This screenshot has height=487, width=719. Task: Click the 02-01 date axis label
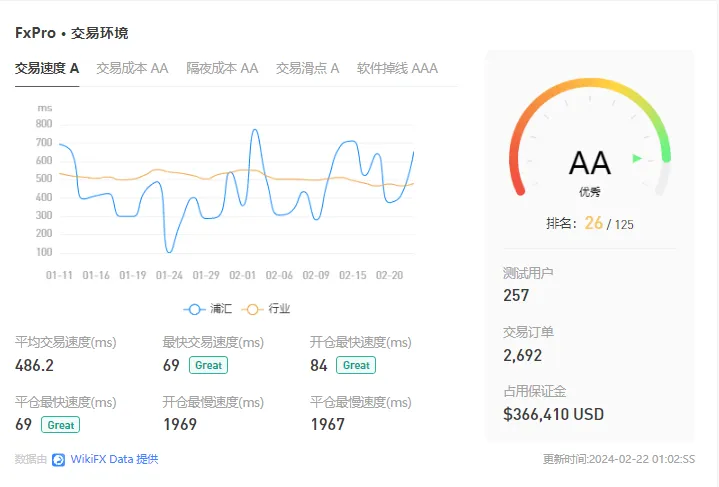pos(243,275)
